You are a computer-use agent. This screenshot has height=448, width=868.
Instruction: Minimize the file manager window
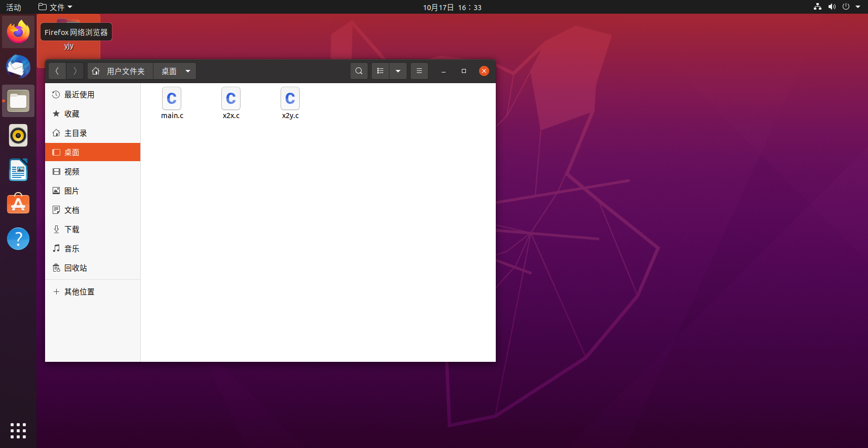[x=444, y=71]
